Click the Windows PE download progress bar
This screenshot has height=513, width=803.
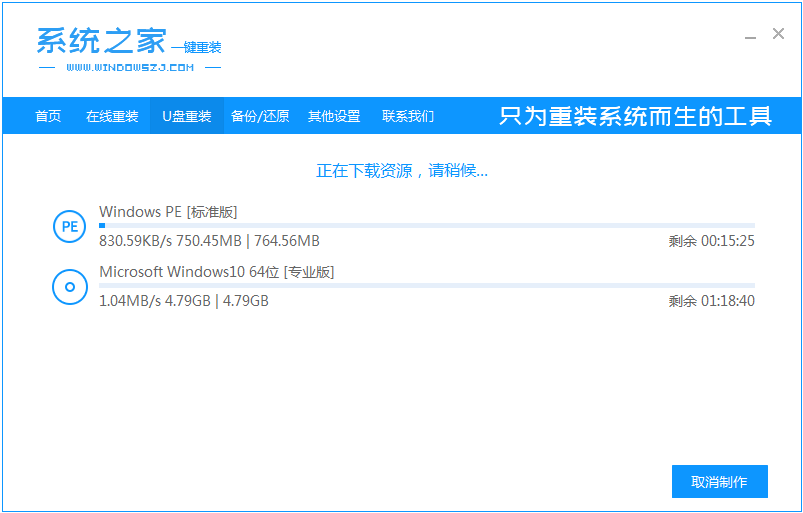pos(426,226)
